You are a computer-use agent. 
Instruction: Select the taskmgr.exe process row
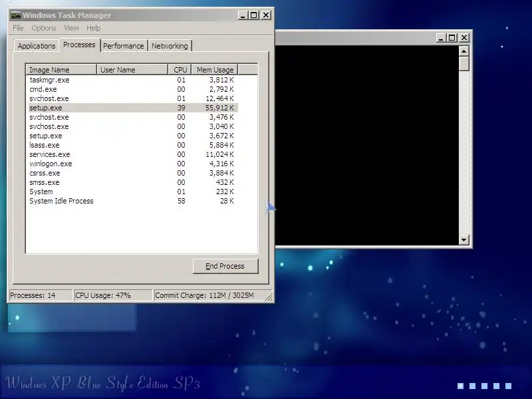pos(132,80)
